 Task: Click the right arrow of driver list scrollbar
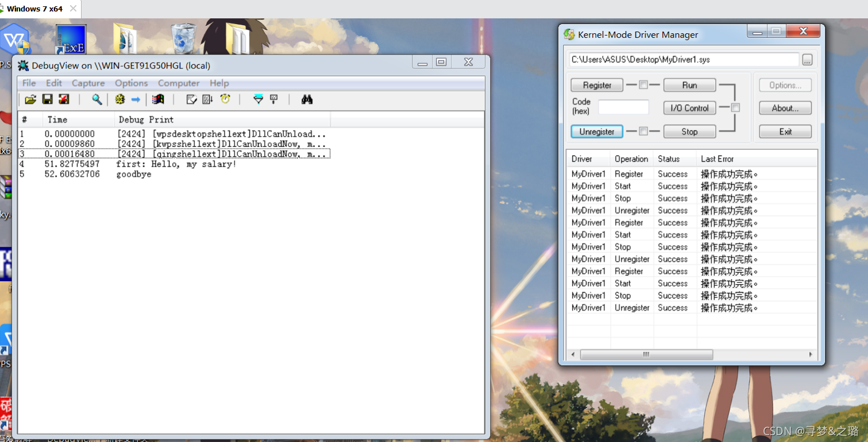pos(811,354)
